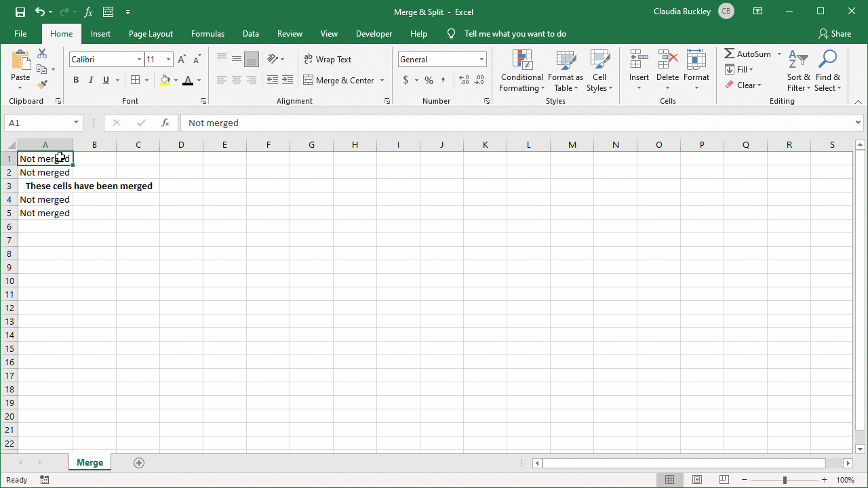Switch to the Formulas tab
The width and height of the screenshot is (868, 488).
pyautogui.click(x=208, y=34)
